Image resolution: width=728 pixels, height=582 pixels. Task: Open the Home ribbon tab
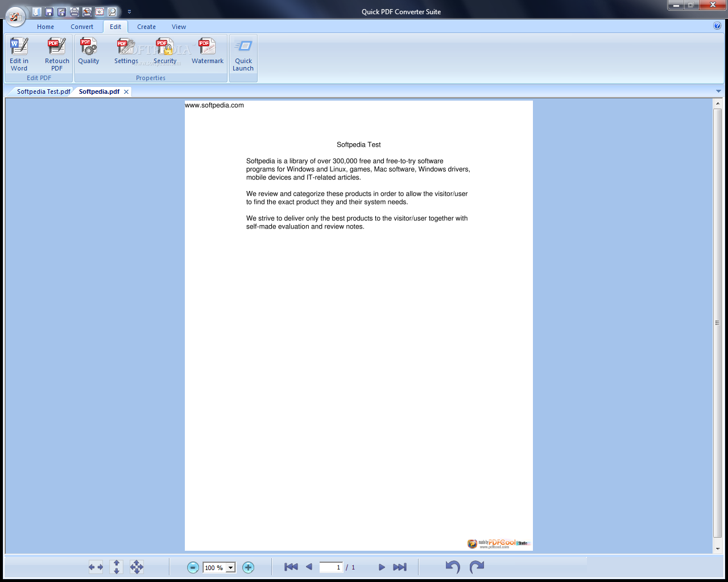point(45,27)
